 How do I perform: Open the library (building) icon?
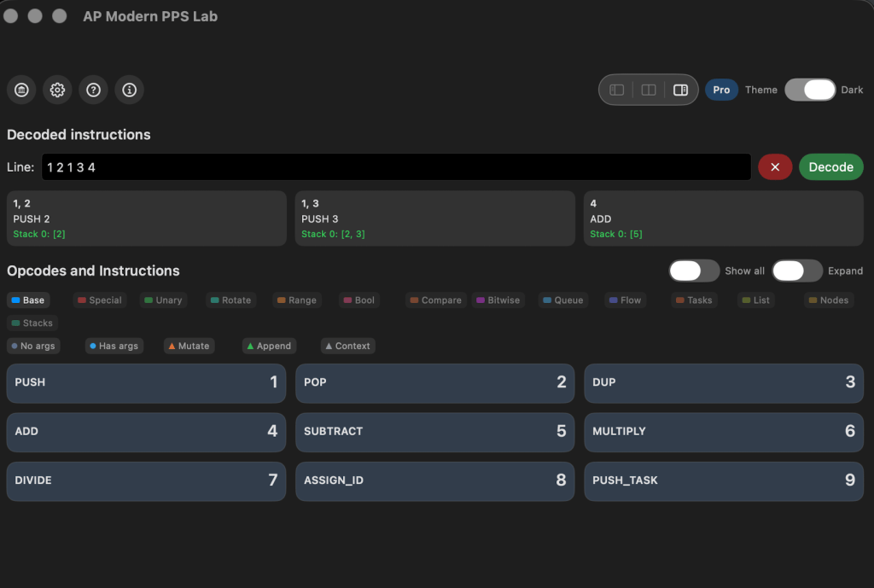tap(21, 90)
